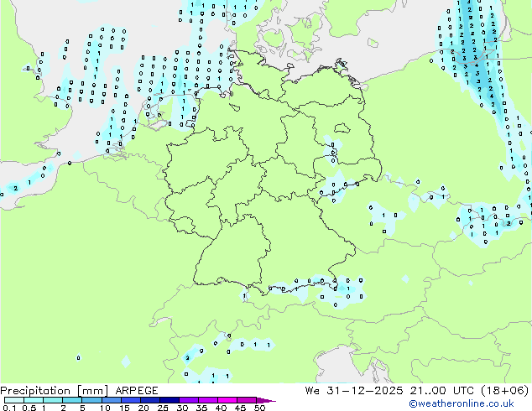This screenshot has width=532, height=411.
Task: Click the legend label '10'
Action: [105, 408]
